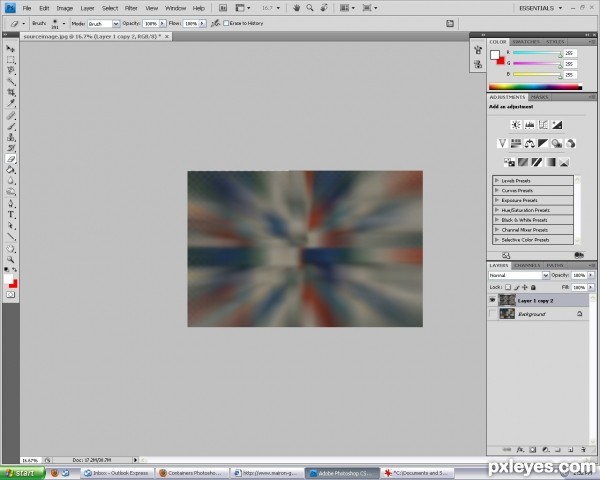Swap foreground and background colors
This screenshot has width=600, height=480.
(x=15, y=270)
